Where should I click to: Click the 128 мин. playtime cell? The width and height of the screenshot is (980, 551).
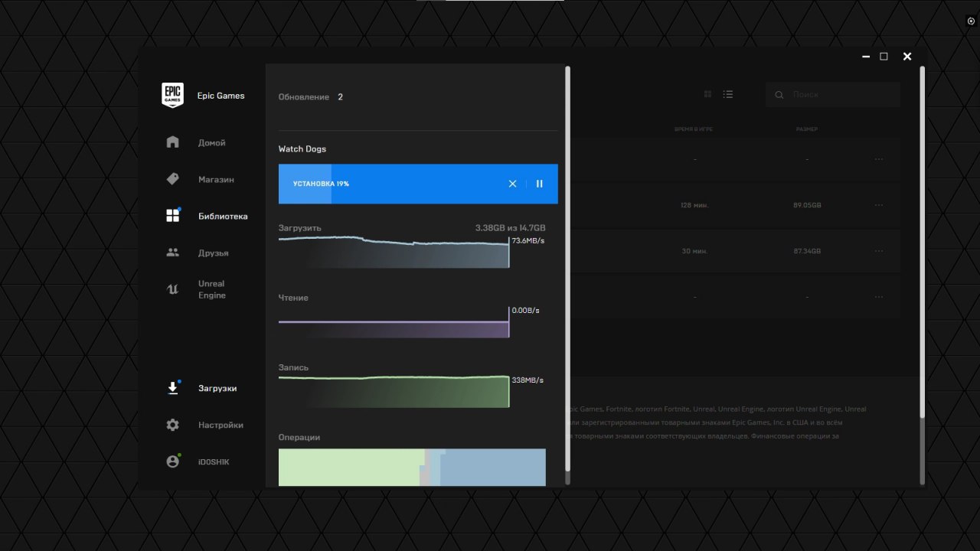pyautogui.click(x=693, y=205)
